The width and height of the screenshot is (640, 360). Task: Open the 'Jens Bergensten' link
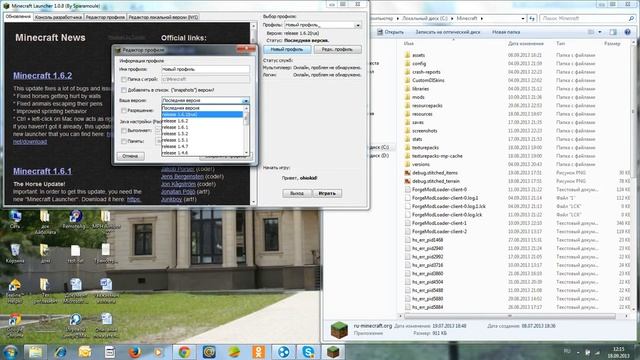[x=182, y=177]
